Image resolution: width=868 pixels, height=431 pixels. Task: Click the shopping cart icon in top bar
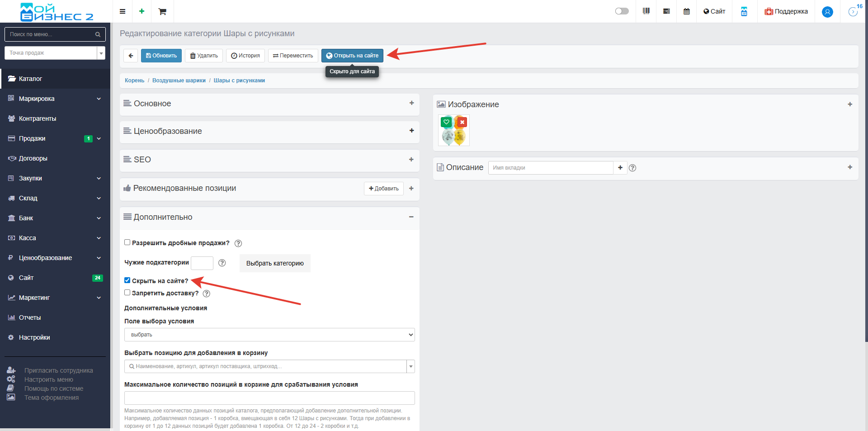[162, 11]
